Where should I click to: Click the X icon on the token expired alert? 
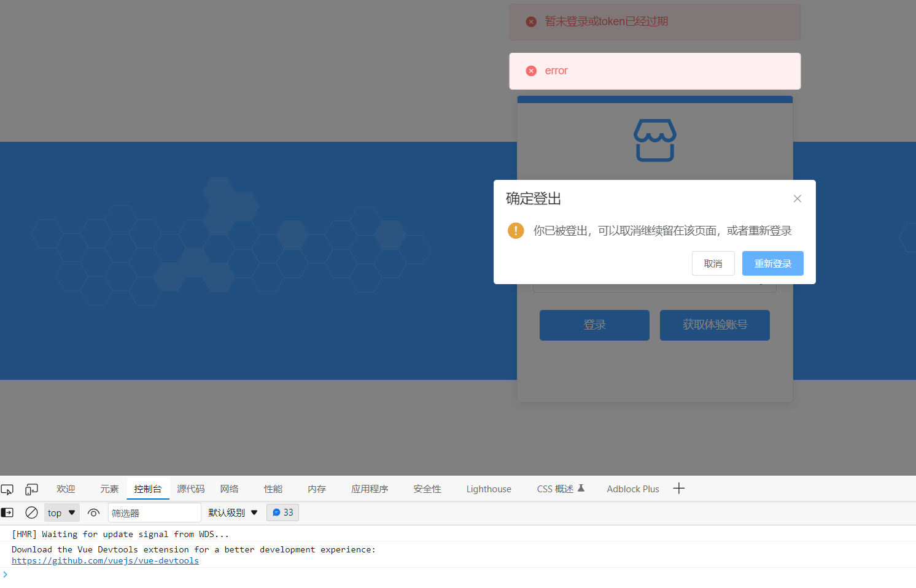(531, 21)
